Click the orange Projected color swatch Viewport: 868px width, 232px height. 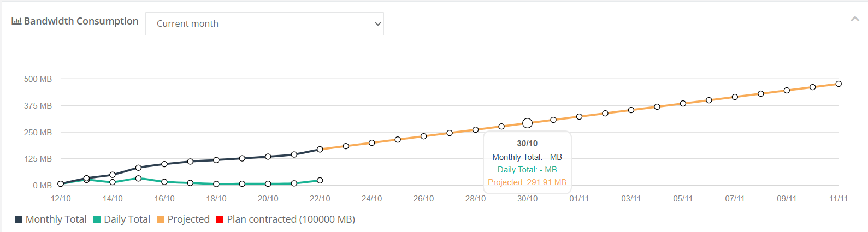[x=161, y=219]
